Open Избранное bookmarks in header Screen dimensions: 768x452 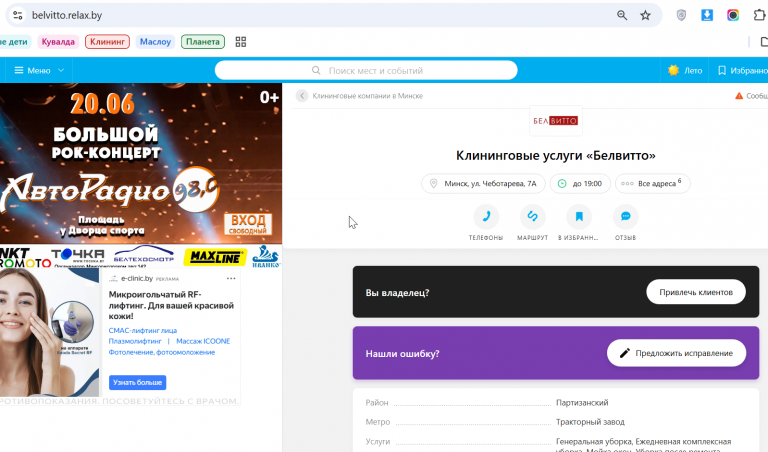click(743, 71)
